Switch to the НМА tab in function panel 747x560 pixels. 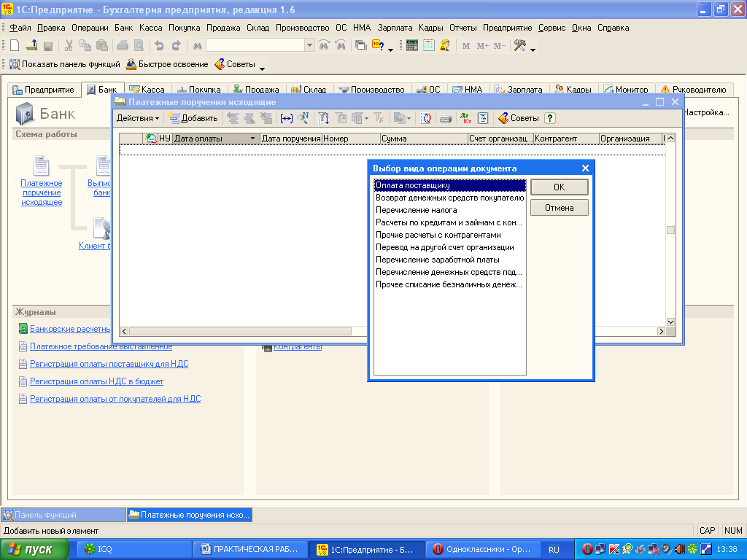click(468, 90)
